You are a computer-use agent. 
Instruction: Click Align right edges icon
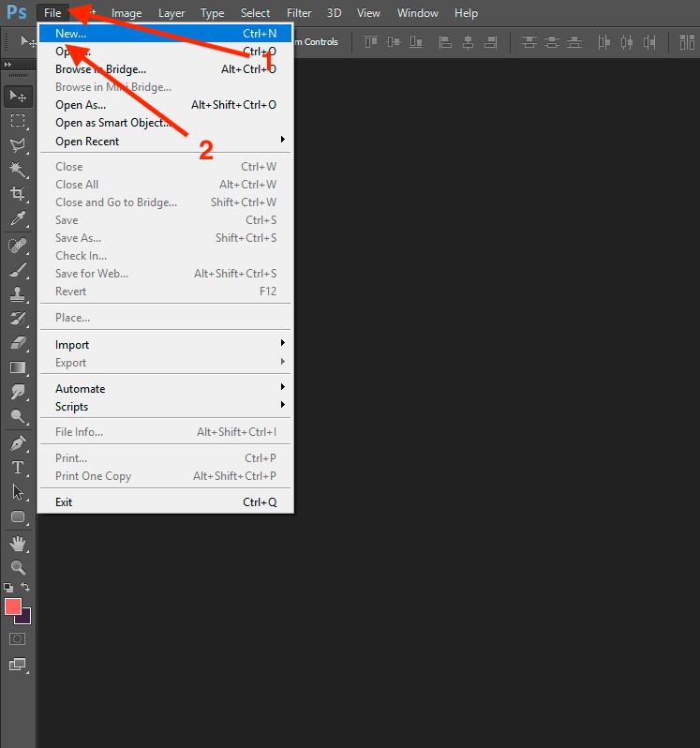pos(491,42)
